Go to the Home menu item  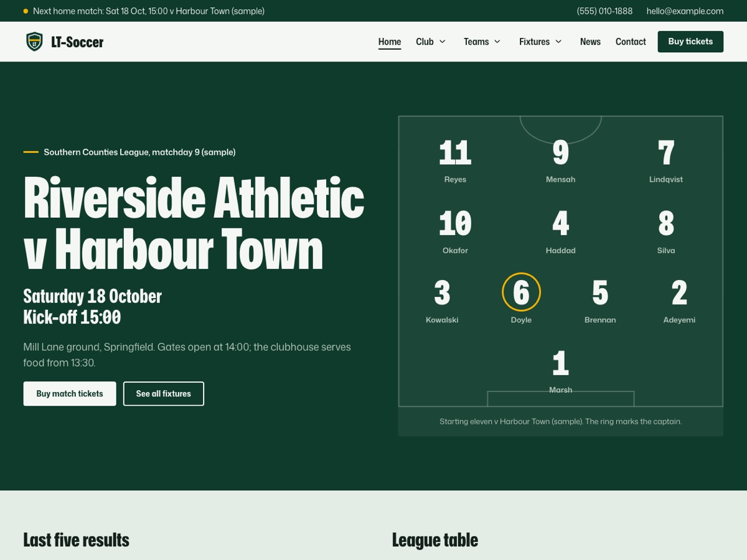pyautogui.click(x=390, y=42)
